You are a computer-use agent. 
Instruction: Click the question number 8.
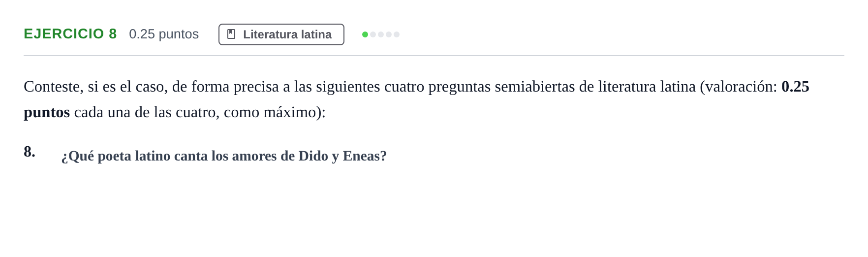tap(30, 151)
